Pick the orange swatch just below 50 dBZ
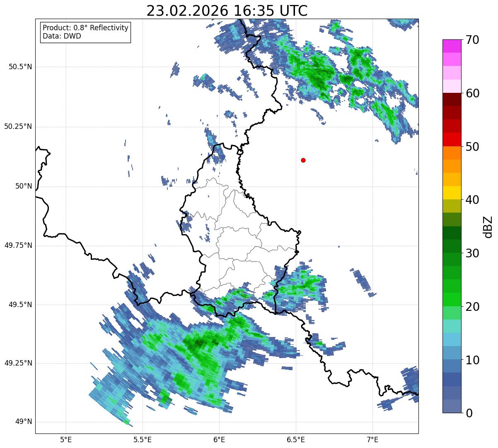The image size is (498, 448). pos(452,153)
